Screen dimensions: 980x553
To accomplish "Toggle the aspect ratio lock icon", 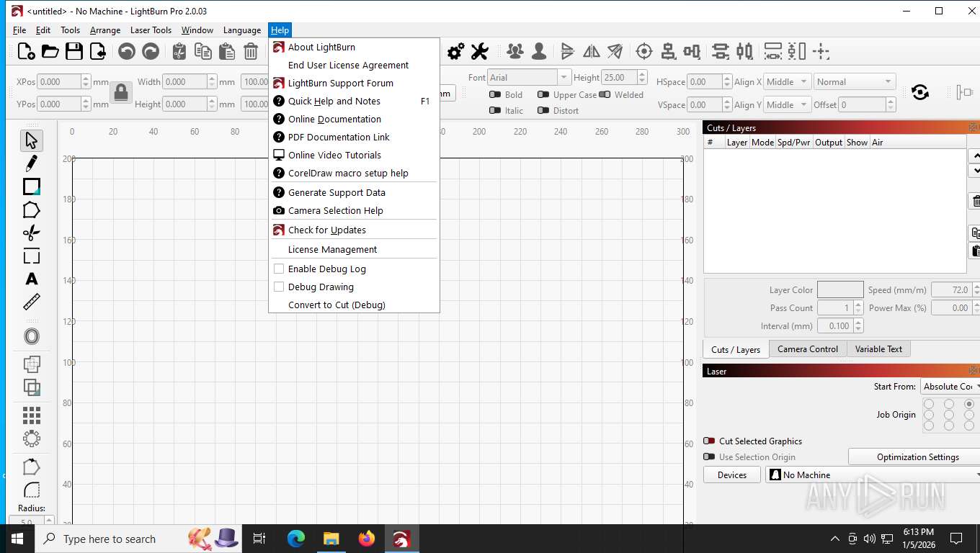I will 121,92.
